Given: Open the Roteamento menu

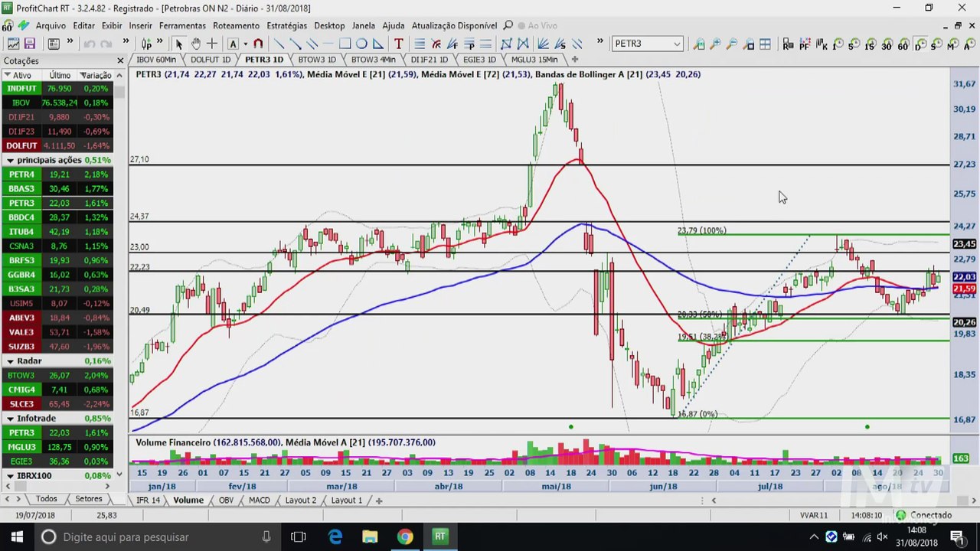Looking at the screenshot, I should (236, 25).
